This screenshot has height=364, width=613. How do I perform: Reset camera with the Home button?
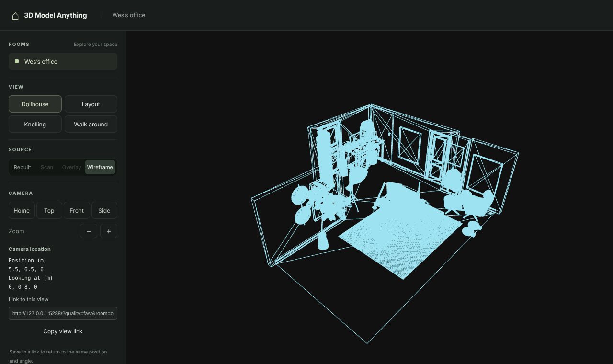pos(22,210)
